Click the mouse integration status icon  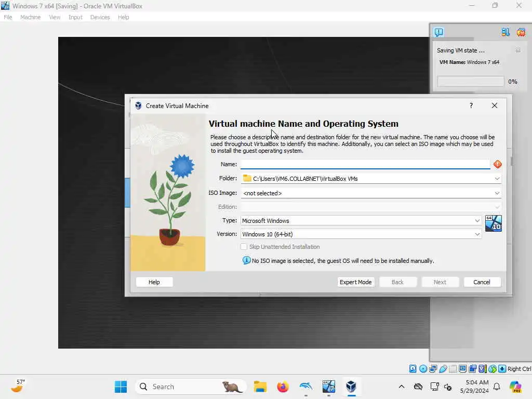pyautogui.click(x=493, y=369)
